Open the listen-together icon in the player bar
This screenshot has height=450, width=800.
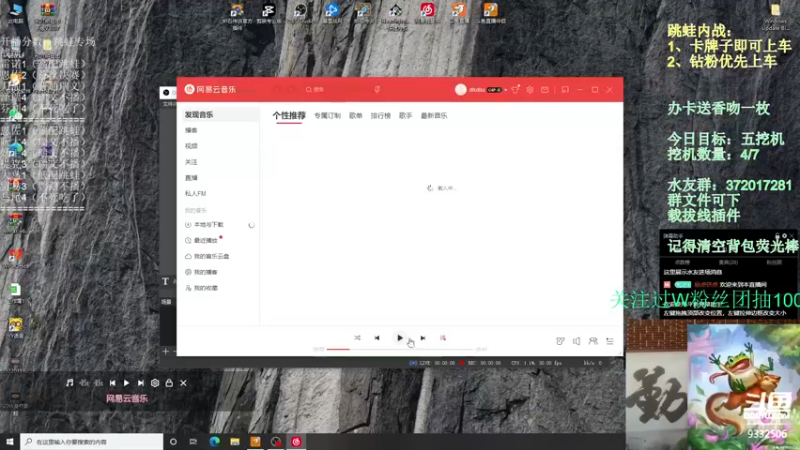[593, 341]
